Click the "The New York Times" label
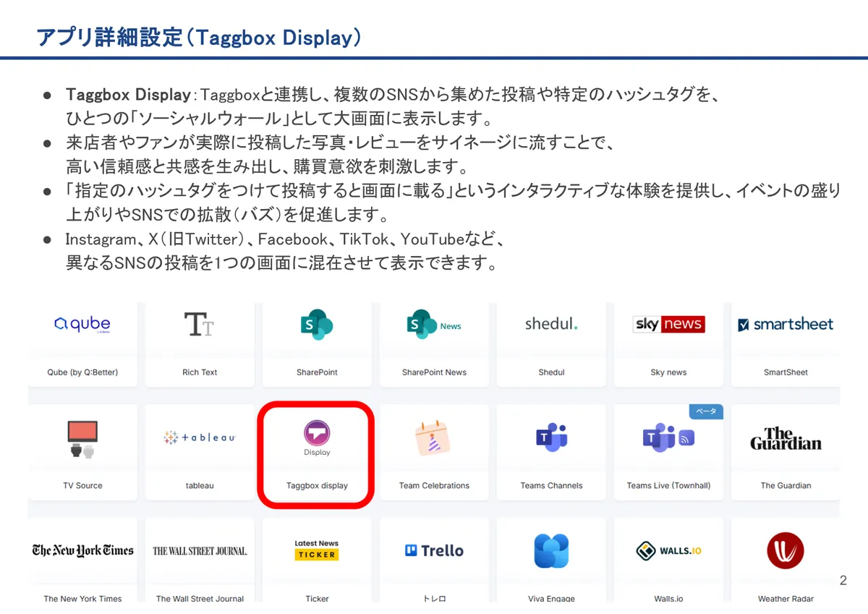 (x=82, y=599)
